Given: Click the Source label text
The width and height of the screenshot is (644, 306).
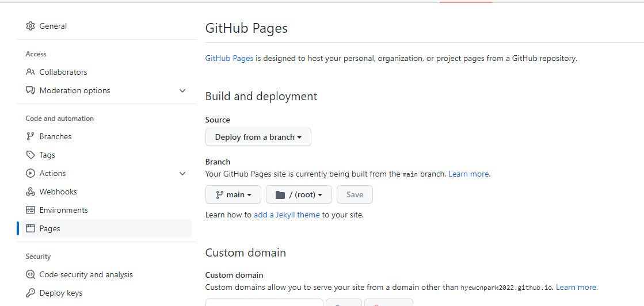Looking at the screenshot, I should point(218,120).
